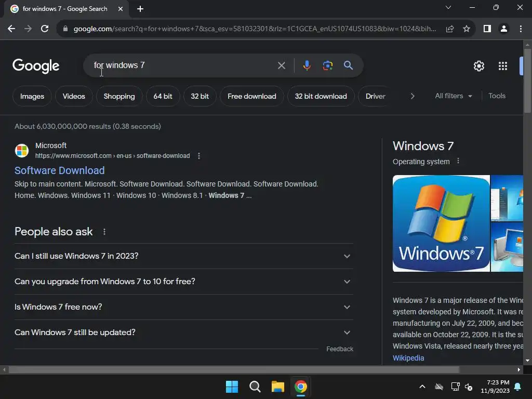This screenshot has width=532, height=399.
Task: Click scrollbar right arrow
Action: (519, 369)
